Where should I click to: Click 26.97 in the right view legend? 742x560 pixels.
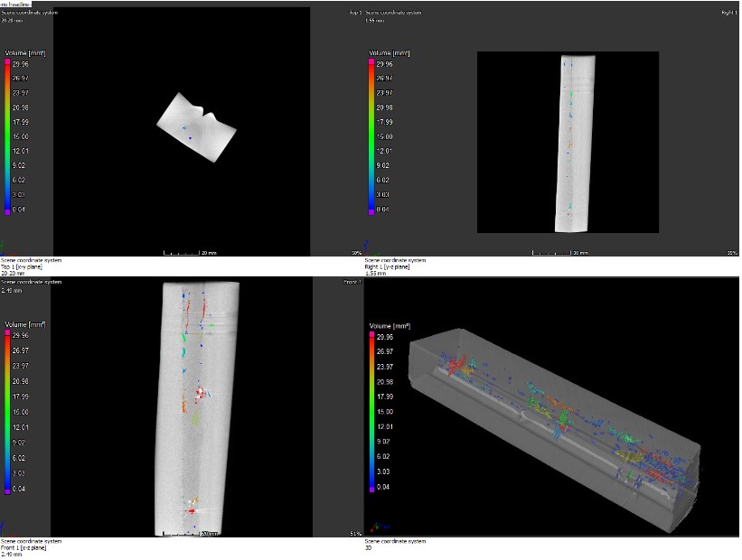(385, 78)
